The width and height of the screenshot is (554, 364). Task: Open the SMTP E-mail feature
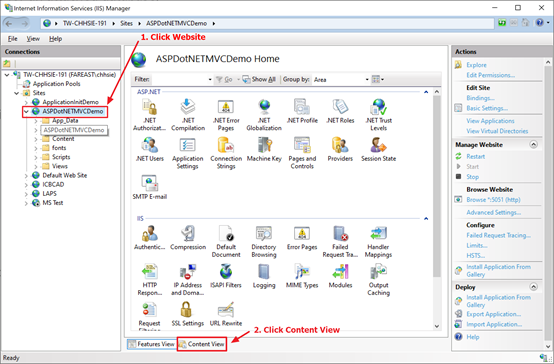[x=149, y=188]
